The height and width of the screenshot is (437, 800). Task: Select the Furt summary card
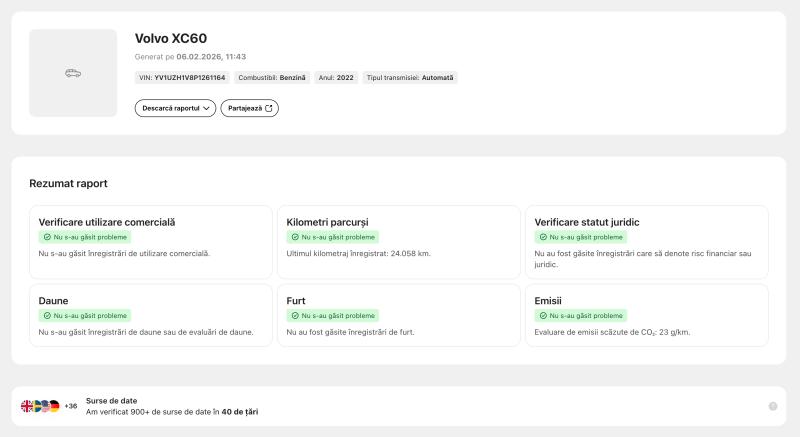[x=399, y=315]
